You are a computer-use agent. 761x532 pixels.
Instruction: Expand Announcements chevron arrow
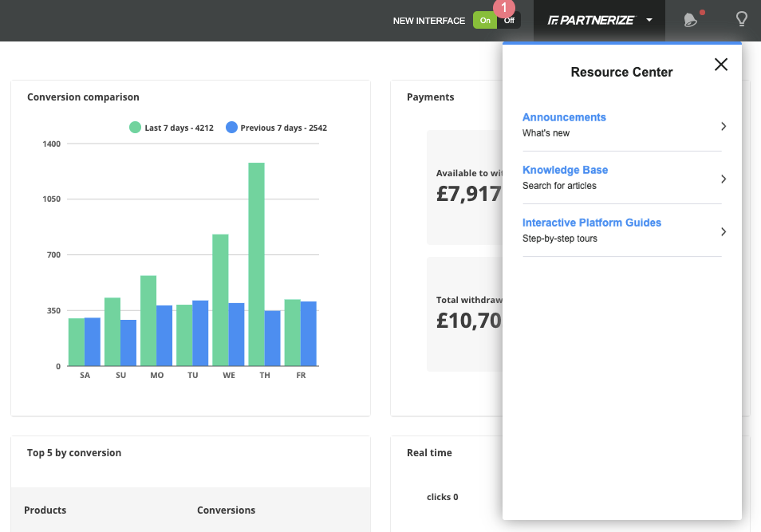point(724,126)
